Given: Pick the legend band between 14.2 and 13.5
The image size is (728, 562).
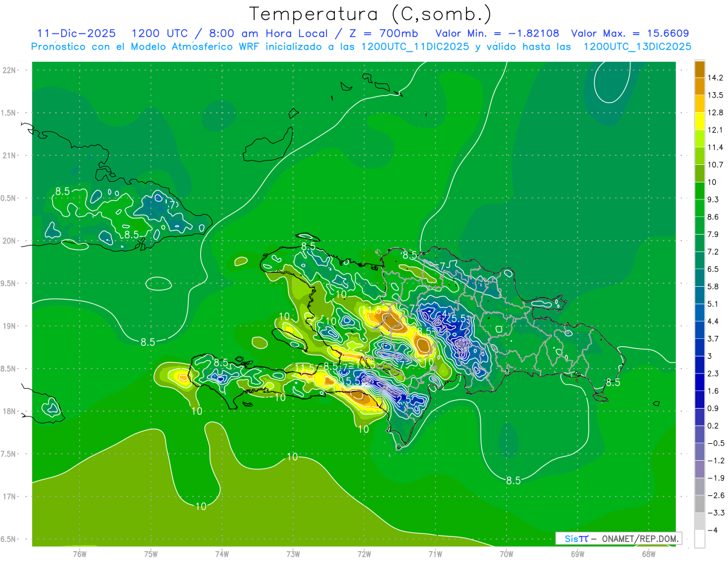Looking at the screenshot, I should pyautogui.click(x=699, y=86).
